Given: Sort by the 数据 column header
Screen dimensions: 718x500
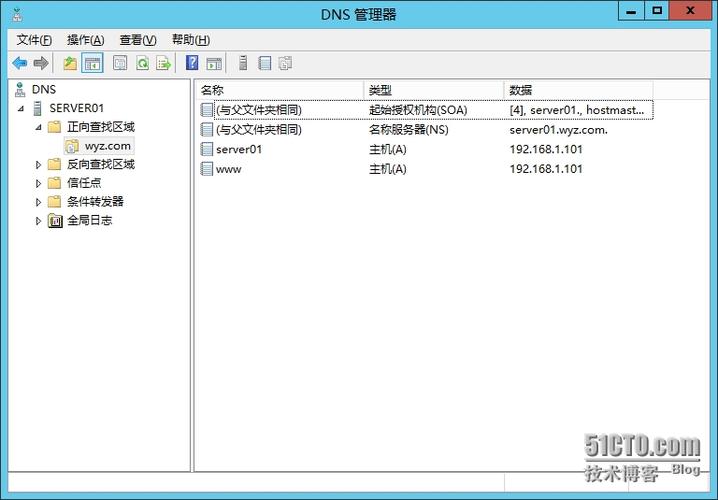Looking at the screenshot, I should 578,90.
